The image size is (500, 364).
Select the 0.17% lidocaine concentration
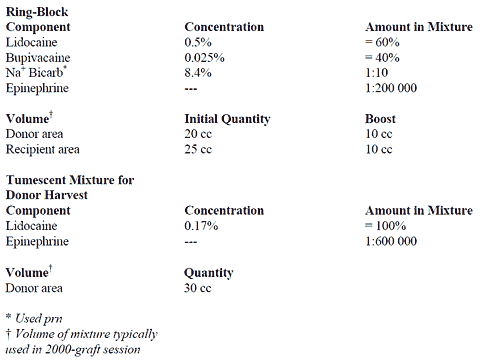[x=201, y=226]
